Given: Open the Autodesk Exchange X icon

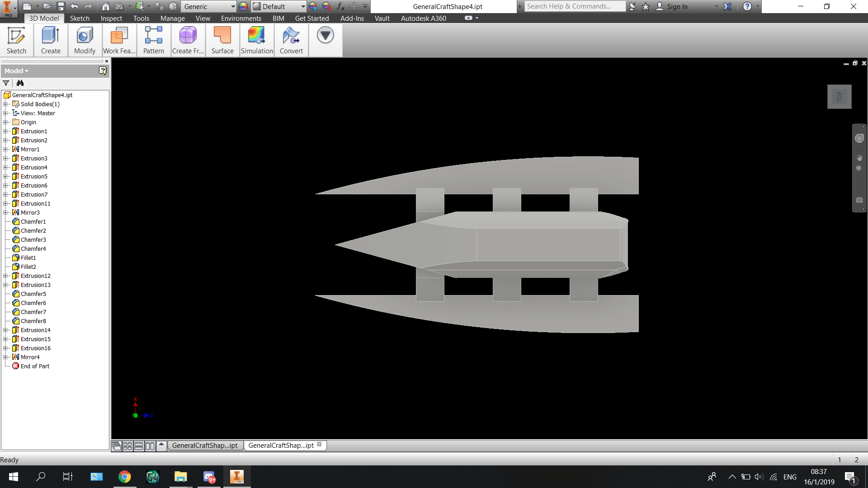Looking at the screenshot, I should pyautogui.click(x=727, y=6).
